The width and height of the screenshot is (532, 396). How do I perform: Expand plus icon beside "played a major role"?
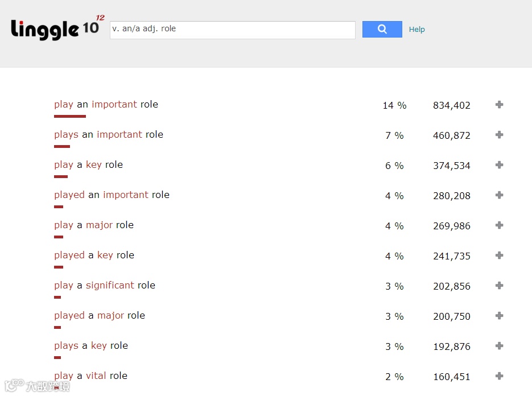click(x=499, y=316)
